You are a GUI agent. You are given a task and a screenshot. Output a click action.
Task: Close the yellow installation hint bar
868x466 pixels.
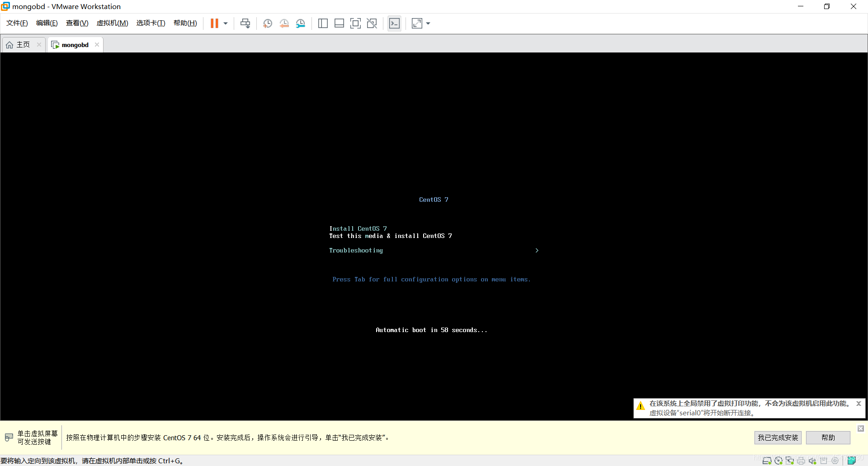861,428
